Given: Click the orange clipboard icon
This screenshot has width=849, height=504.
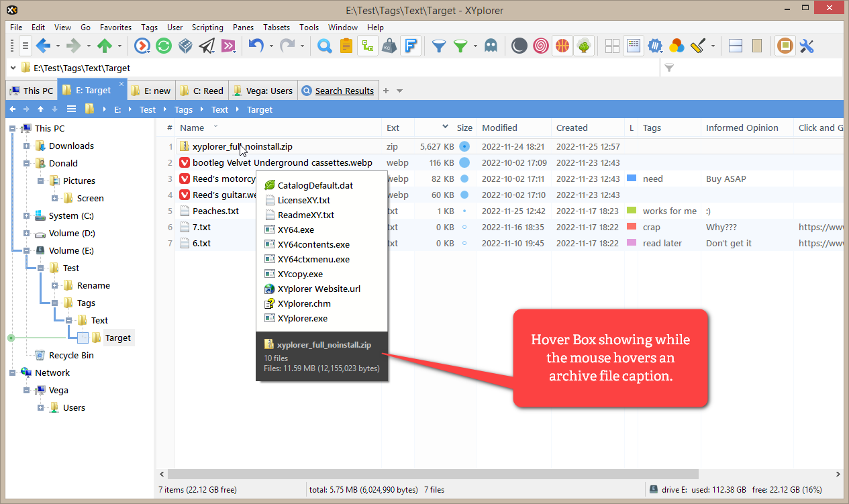Looking at the screenshot, I should pos(346,46).
